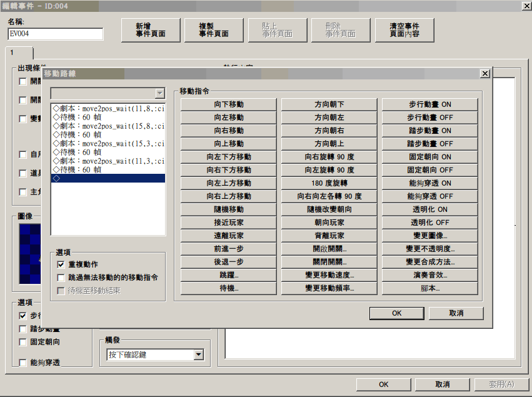Open the move route target dropdown

(108, 93)
